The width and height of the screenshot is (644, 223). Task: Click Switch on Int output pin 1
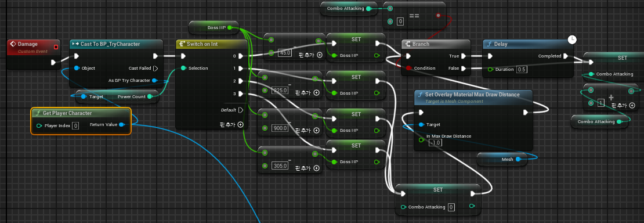point(241,69)
